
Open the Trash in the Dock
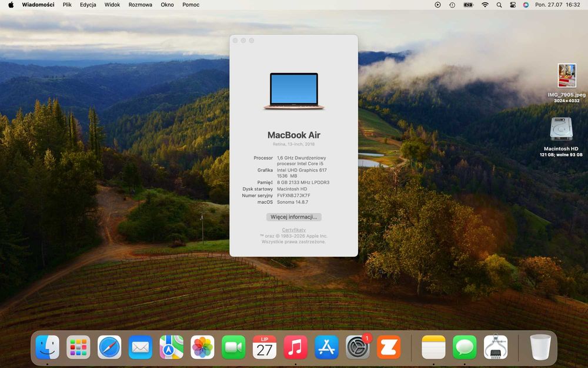click(540, 347)
